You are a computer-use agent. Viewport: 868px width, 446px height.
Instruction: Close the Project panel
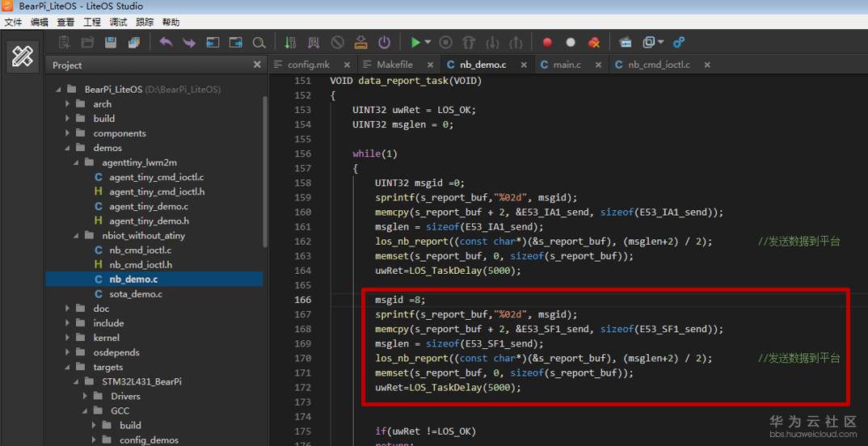point(257,65)
